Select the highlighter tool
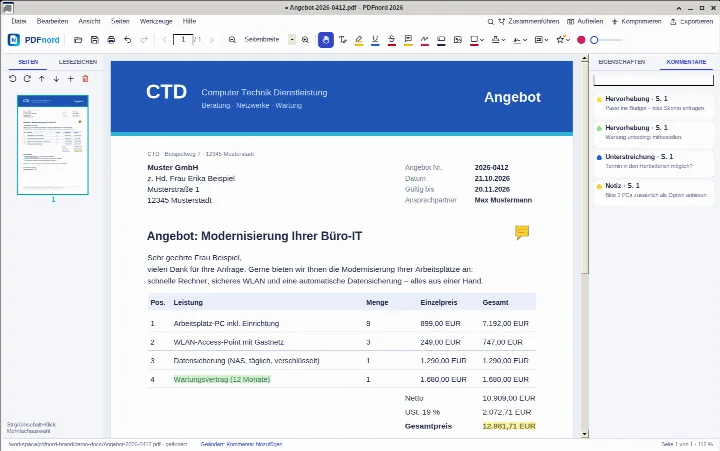Viewport: 720px width, 451px height. (359, 40)
